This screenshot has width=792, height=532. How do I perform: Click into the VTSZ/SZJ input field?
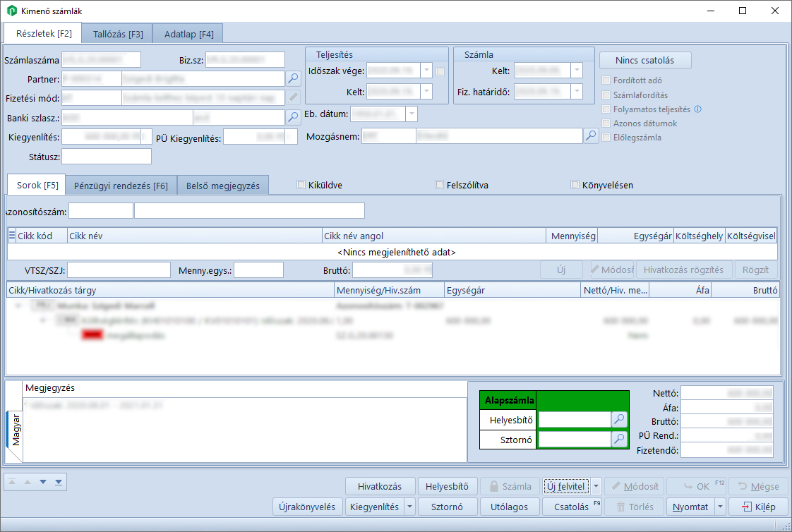(119, 270)
